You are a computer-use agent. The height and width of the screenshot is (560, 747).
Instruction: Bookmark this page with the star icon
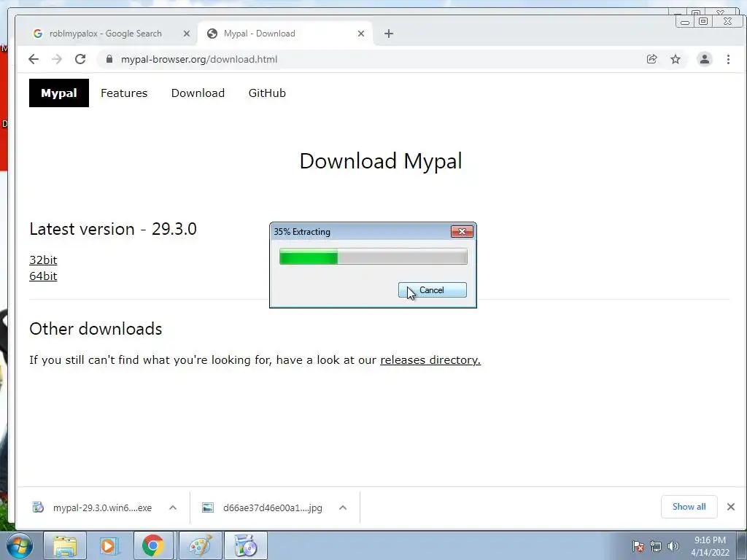click(675, 59)
